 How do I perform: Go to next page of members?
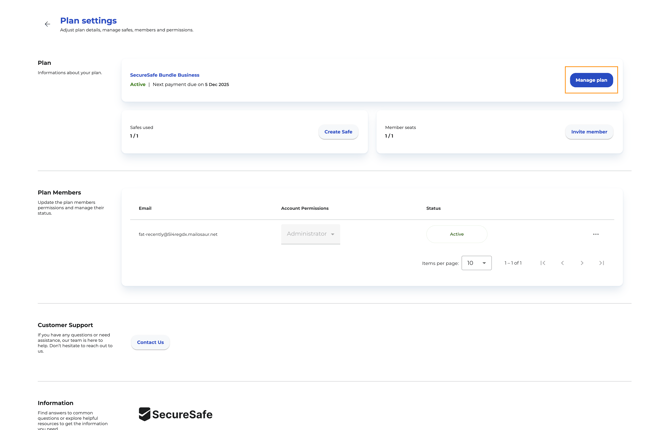point(582,263)
